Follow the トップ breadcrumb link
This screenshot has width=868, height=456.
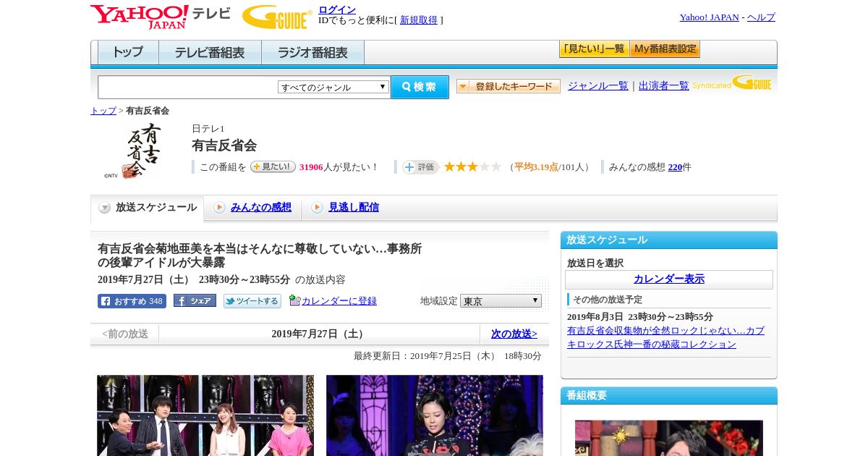coord(103,111)
